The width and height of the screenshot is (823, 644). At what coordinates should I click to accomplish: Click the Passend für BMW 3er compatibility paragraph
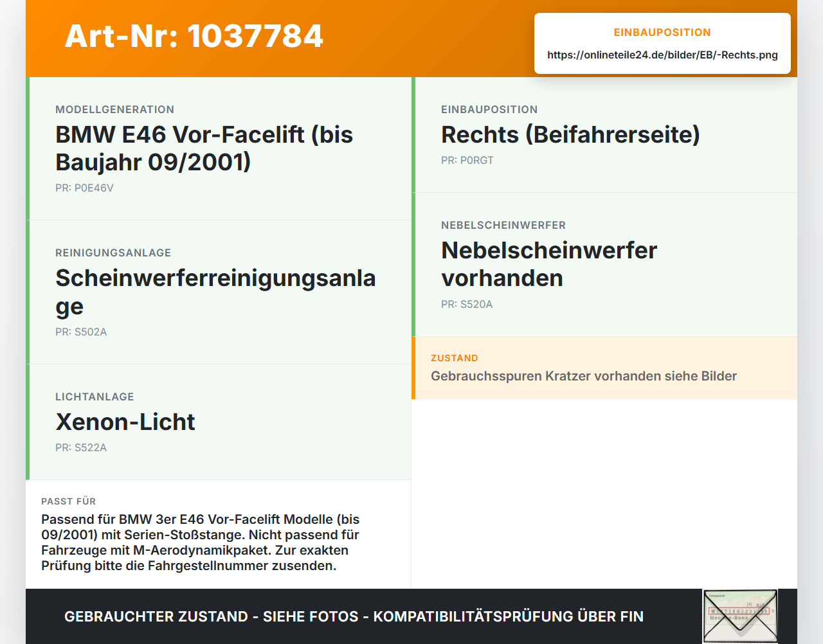click(201, 542)
